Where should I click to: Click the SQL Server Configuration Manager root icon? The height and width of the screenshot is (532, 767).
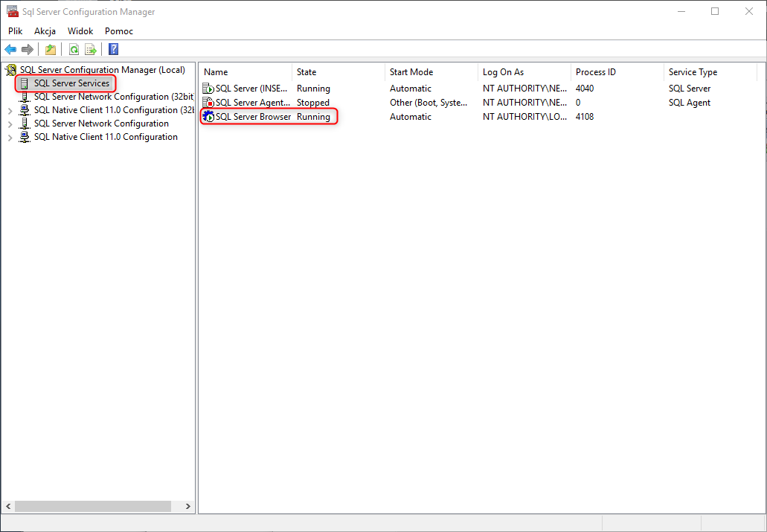[10, 71]
